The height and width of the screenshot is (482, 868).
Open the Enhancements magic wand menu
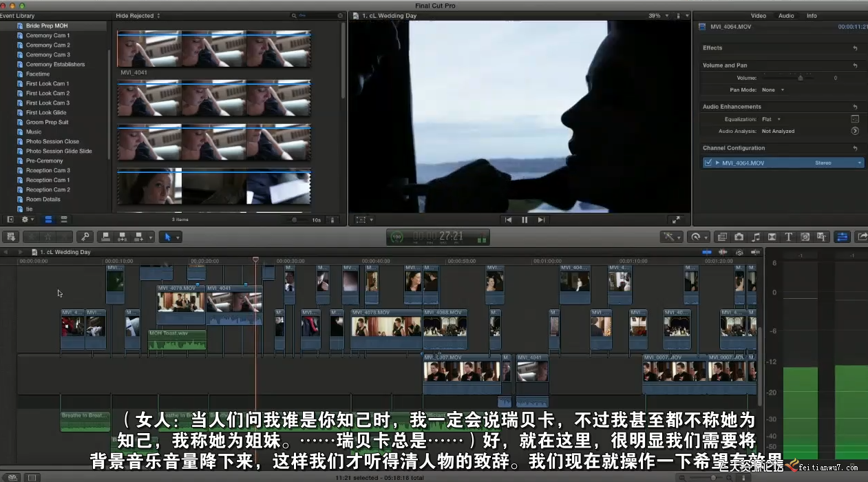tap(671, 237)
